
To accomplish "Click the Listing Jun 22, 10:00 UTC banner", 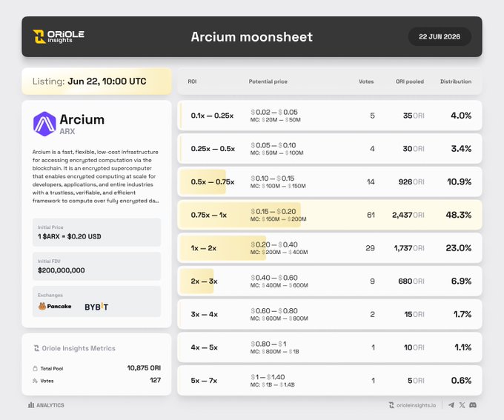I will click(x=96, y=81).
